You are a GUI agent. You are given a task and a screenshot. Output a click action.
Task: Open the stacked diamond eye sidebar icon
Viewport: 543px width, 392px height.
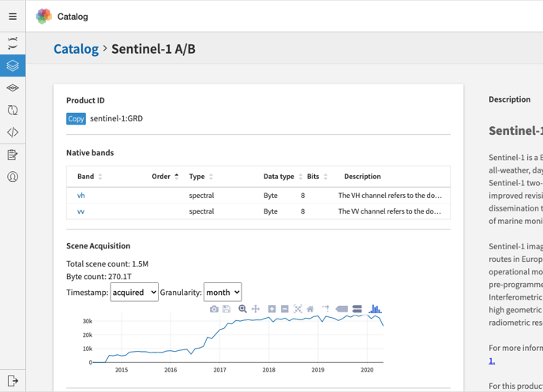13,88
